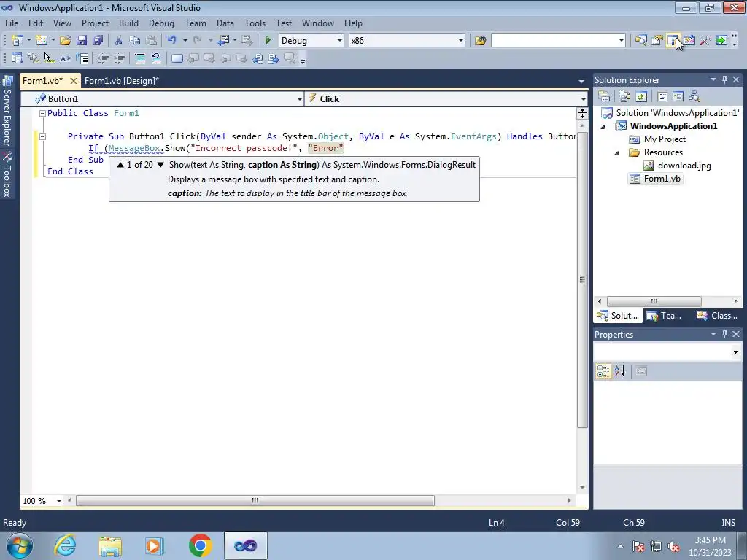This screenshot has width=747, height=560.
Task: Start debugging with the green play icon
Action: (x=268, y=41)
